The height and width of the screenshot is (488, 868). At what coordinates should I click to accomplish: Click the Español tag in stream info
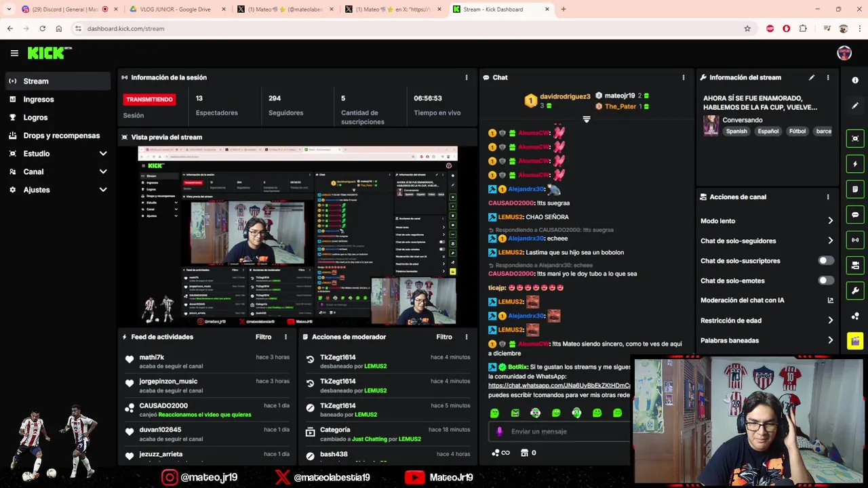(768, 131)
